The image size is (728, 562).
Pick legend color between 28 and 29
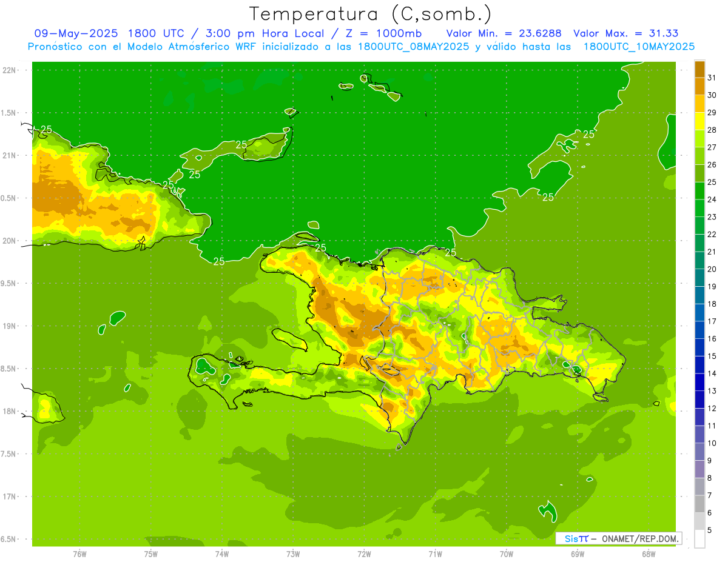pyautogui.click(x=699, y=121)
